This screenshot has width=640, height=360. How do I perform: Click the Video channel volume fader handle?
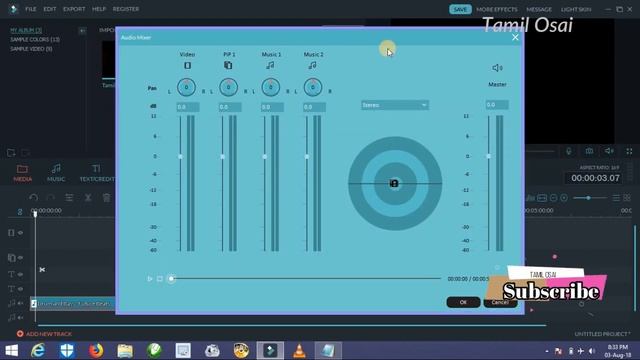tap(180, 156)
